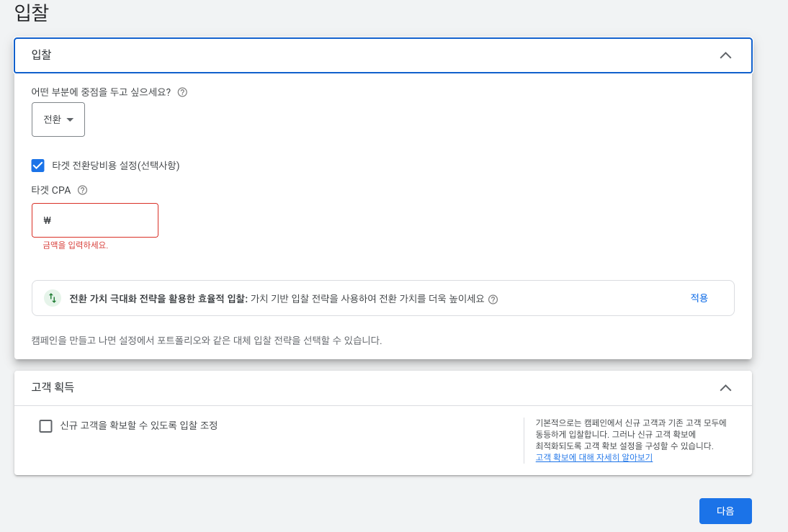Open the 전환 focus dropdown
This screenshot has height=532, width=788.
58,119
